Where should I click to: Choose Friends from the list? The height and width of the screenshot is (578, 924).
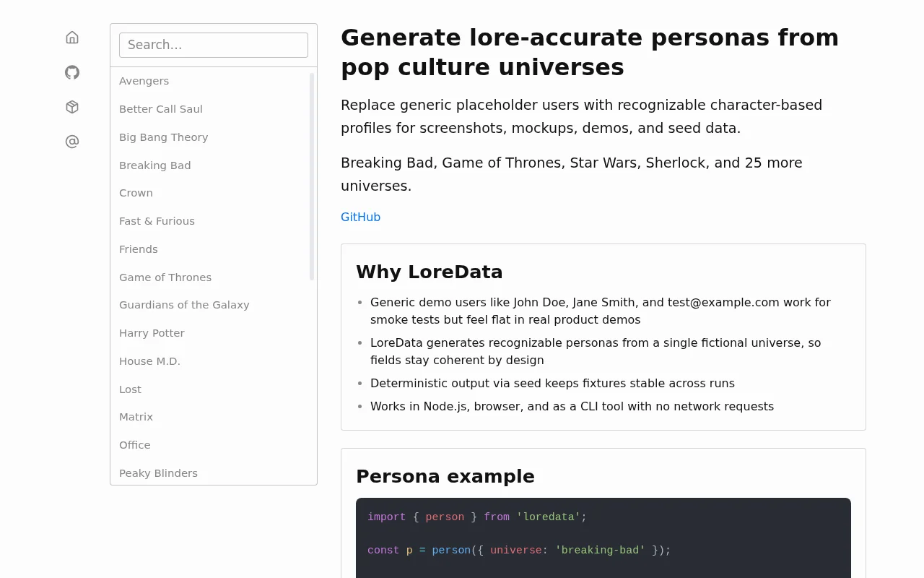[139, 249]
